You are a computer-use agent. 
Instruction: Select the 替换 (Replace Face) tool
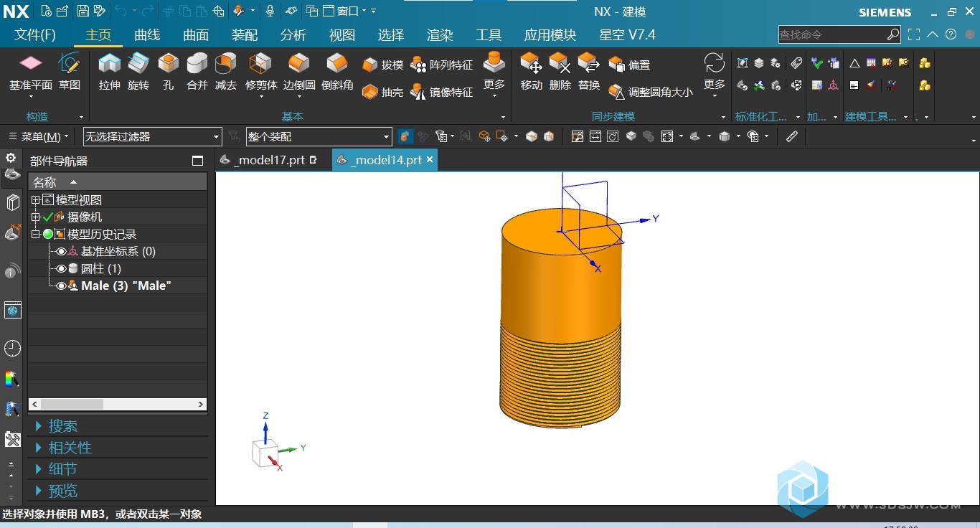pyautogui.click(x=589, y=72)
